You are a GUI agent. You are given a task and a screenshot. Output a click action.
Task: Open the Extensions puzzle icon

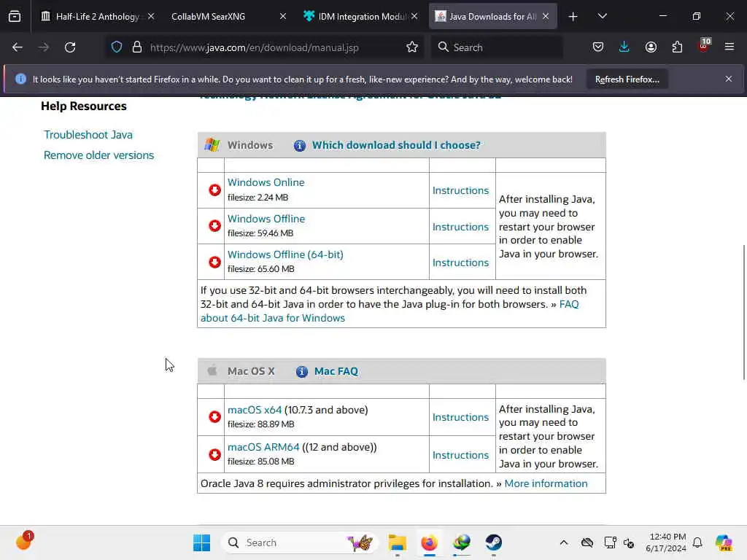[x=677, y=47]
